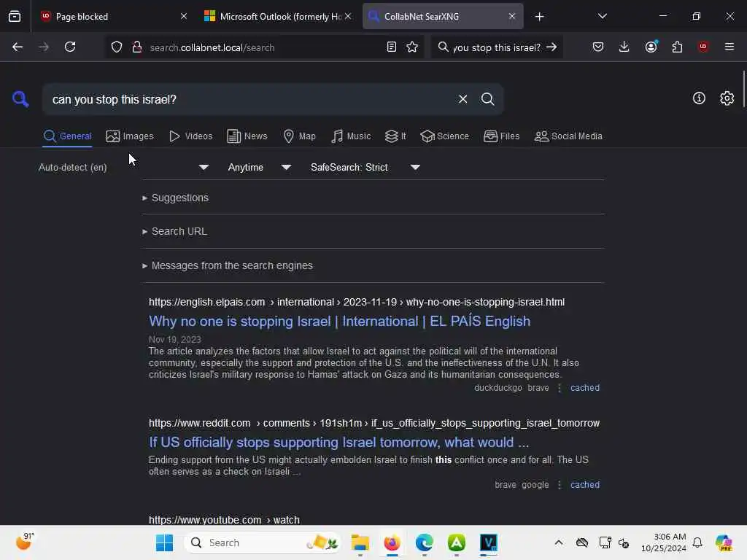Bookmark this page with star icon
747x560 pixels.
412,47
